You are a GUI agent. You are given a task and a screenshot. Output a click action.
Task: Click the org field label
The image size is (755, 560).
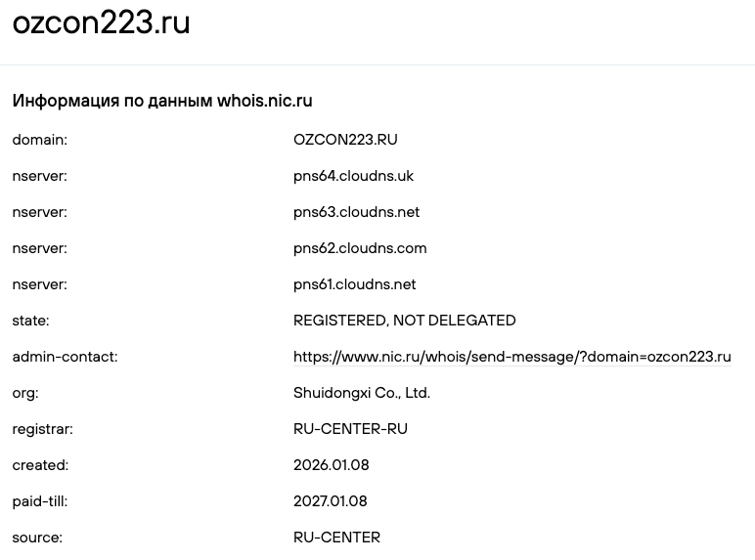tap(25, 393)
